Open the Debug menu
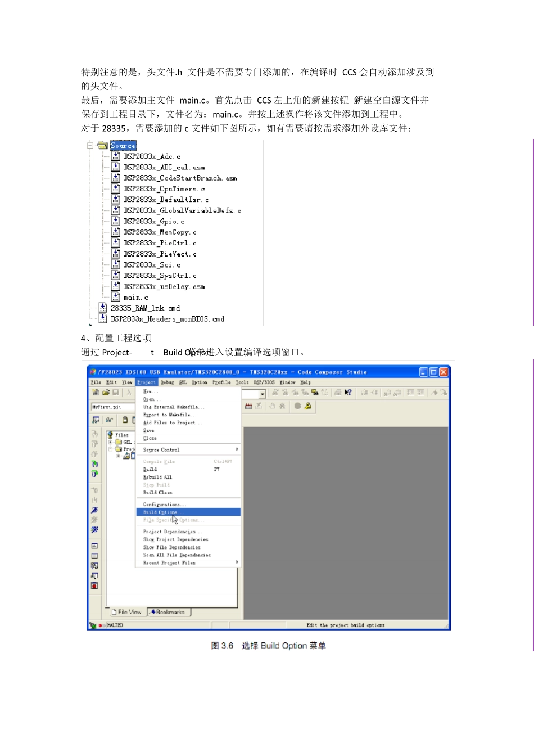Viewport: 534px width, 756px height. click(x=168, y=382)
